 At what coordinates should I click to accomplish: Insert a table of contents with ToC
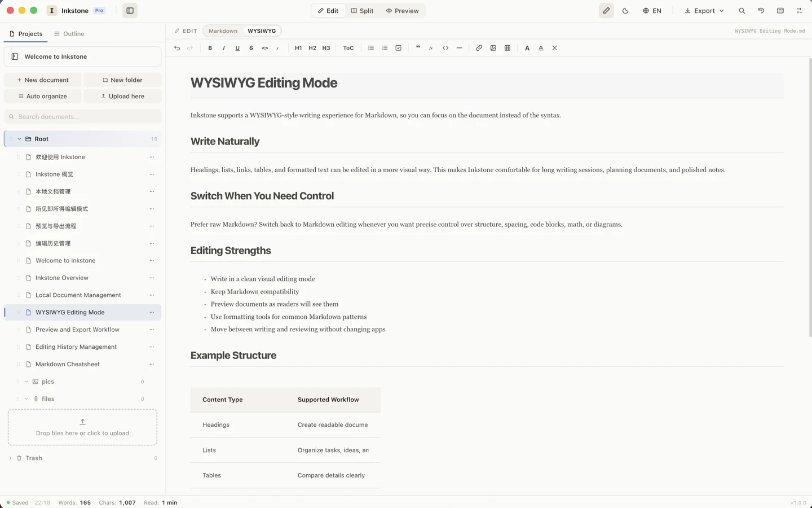click(x=348, y=48)
